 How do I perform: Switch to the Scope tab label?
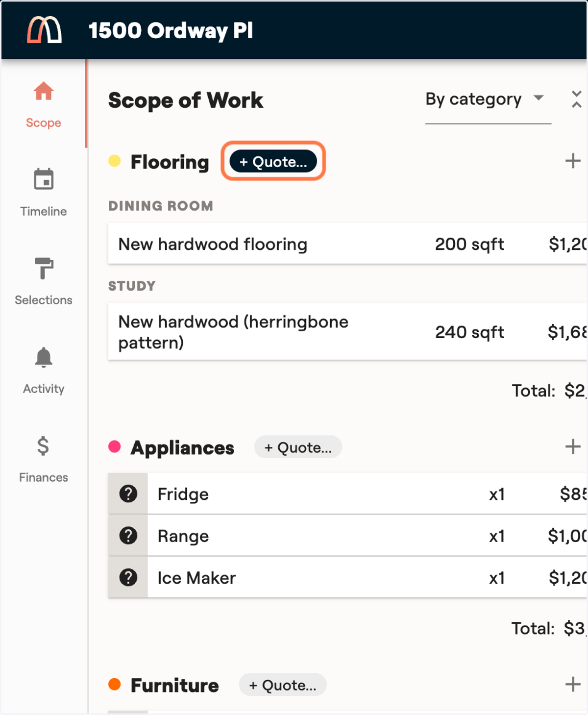[x=44, y=123]
